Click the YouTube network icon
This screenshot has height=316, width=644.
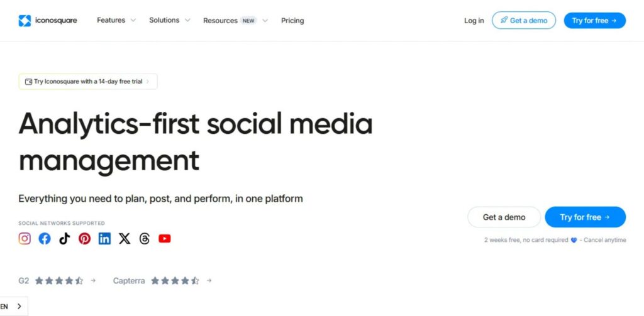pos(165,239)
